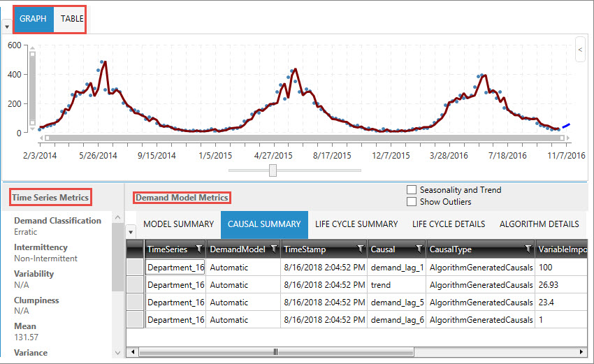
Task: Click the Time Series Metrics heading
Action: [50, 197]
